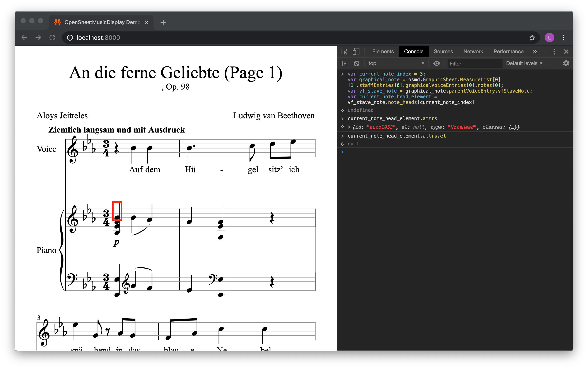Open a new browser tab
Viewport: 588px width, 369px height.
click(x=163, y=22)
